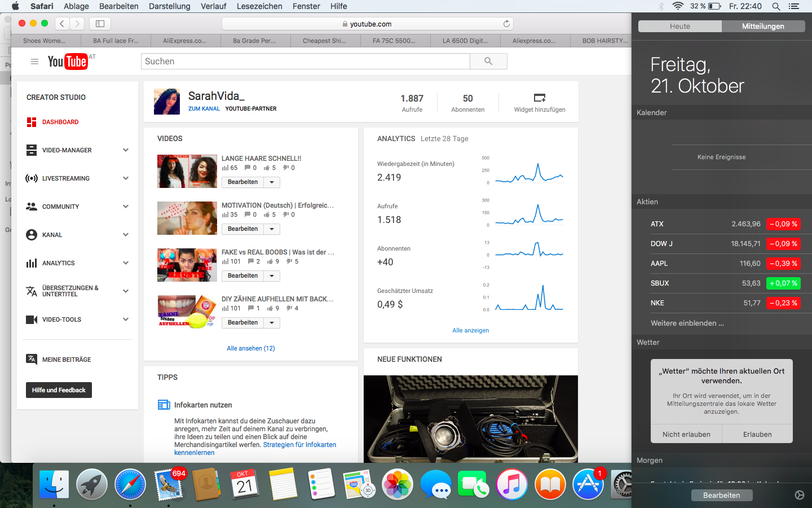Open the SarahVida_ channel avatar
Viewport: 812px width, 508px height.
pyautogui.click(x=167, y=102)
